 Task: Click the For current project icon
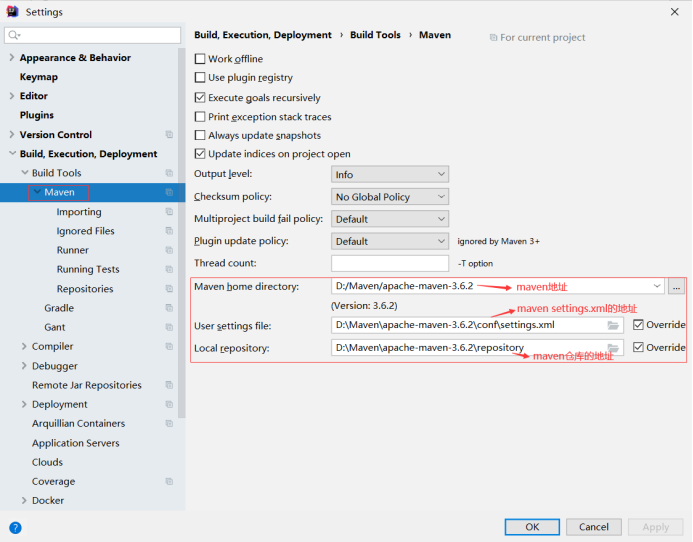pyautogui.click(x=493, y=38)
